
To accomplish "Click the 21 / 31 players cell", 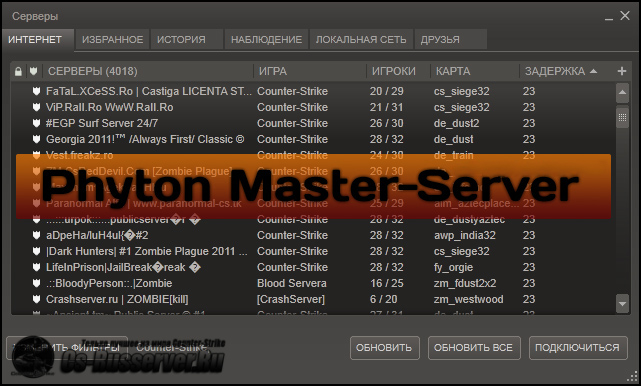I will point(387,107).
